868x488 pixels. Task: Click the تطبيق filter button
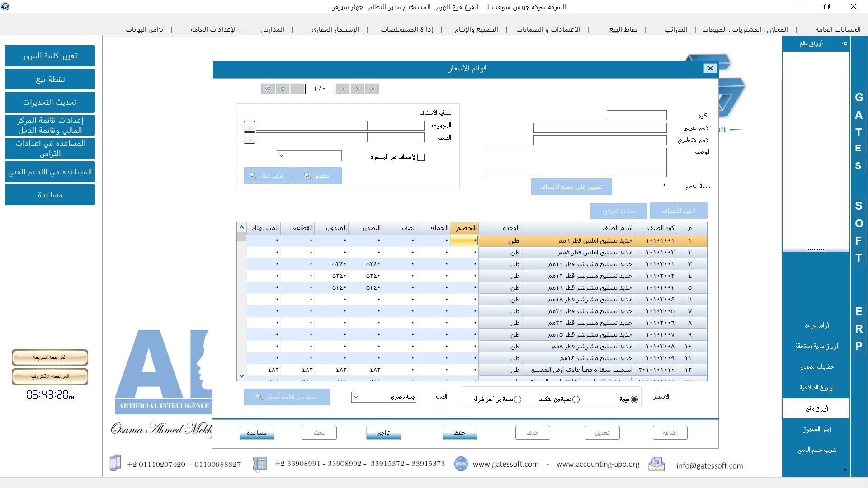click(x=317, y=175)
